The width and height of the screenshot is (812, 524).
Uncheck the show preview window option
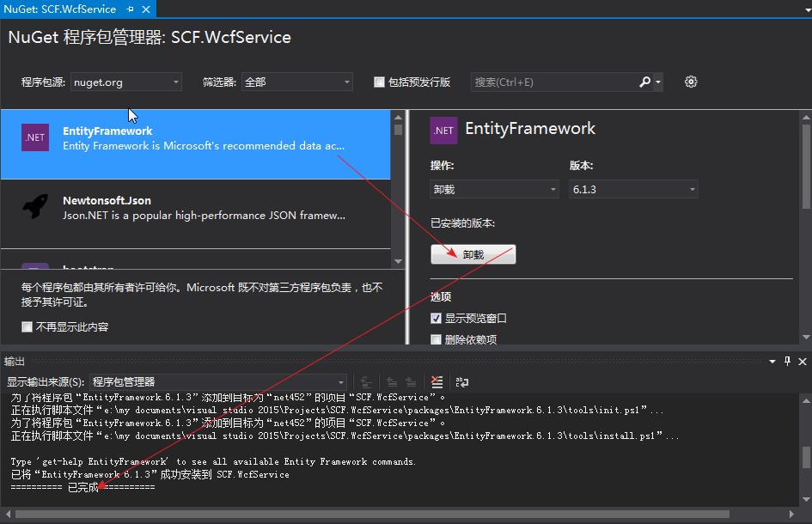[x=436, y=318]
